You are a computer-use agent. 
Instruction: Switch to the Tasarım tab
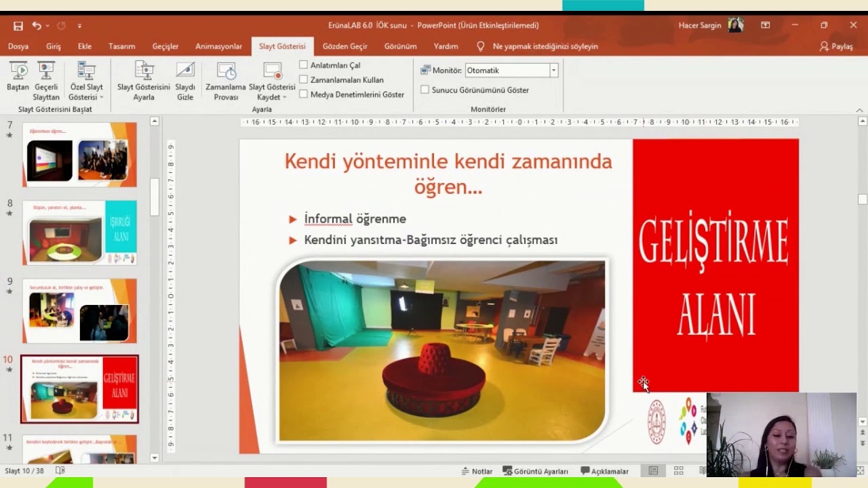point(122,46)
